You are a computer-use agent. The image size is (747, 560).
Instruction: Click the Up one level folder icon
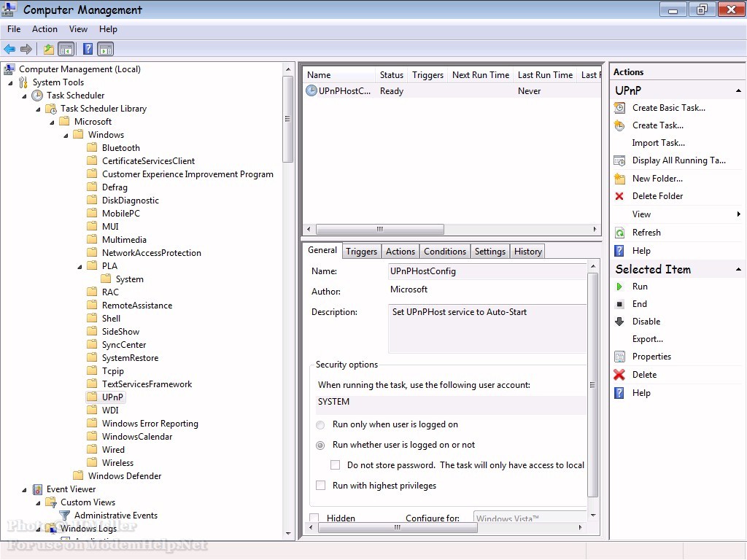pos(49,49)
